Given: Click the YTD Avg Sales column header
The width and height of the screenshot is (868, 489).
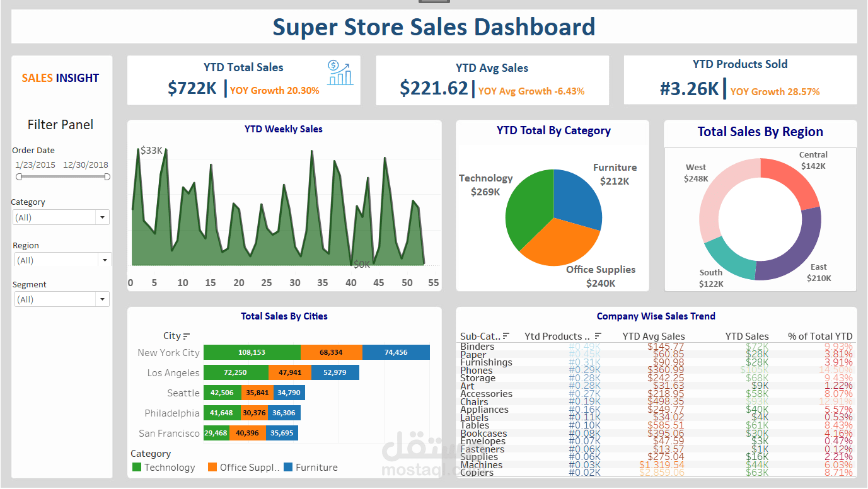Looking at the screenshot, I should (653, 337).
